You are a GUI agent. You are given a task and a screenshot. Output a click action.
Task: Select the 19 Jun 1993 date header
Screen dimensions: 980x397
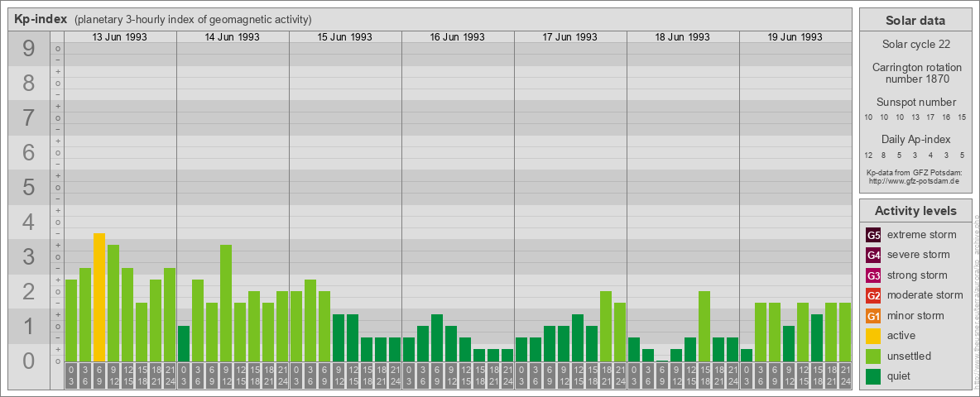tap(795, 37)
